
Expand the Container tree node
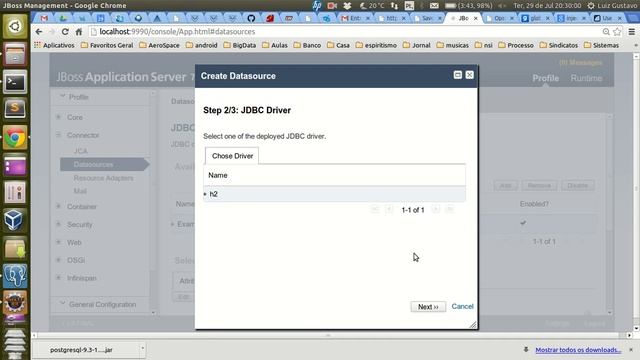(x=58, y=207)
